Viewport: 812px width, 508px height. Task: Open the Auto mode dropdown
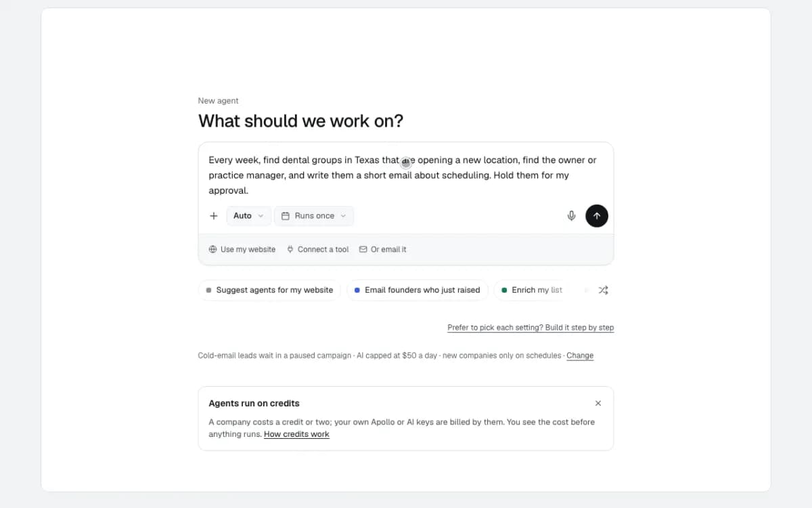[249, 216]
